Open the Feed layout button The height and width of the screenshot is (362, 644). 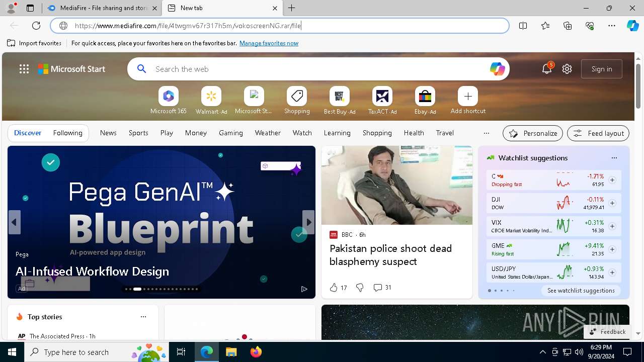(598, 133)
